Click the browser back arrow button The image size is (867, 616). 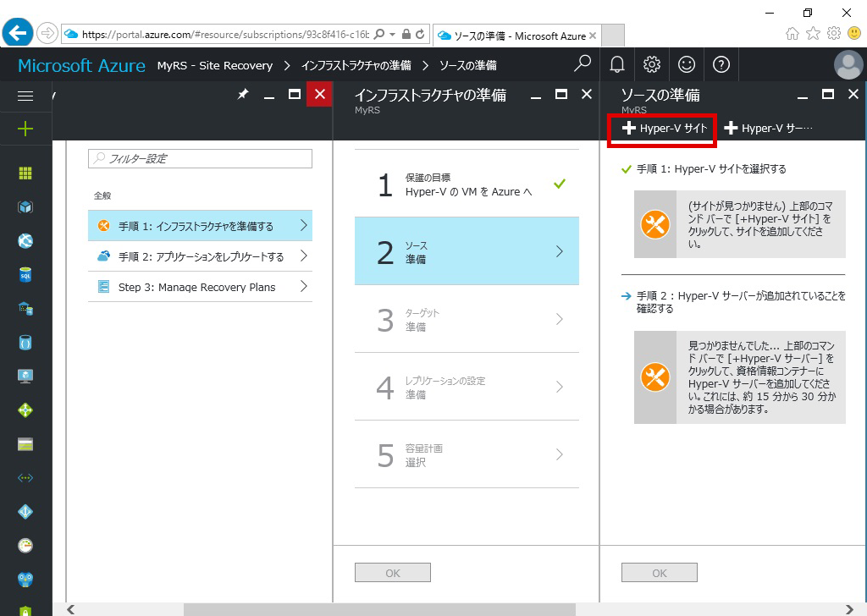coord(18,34)
